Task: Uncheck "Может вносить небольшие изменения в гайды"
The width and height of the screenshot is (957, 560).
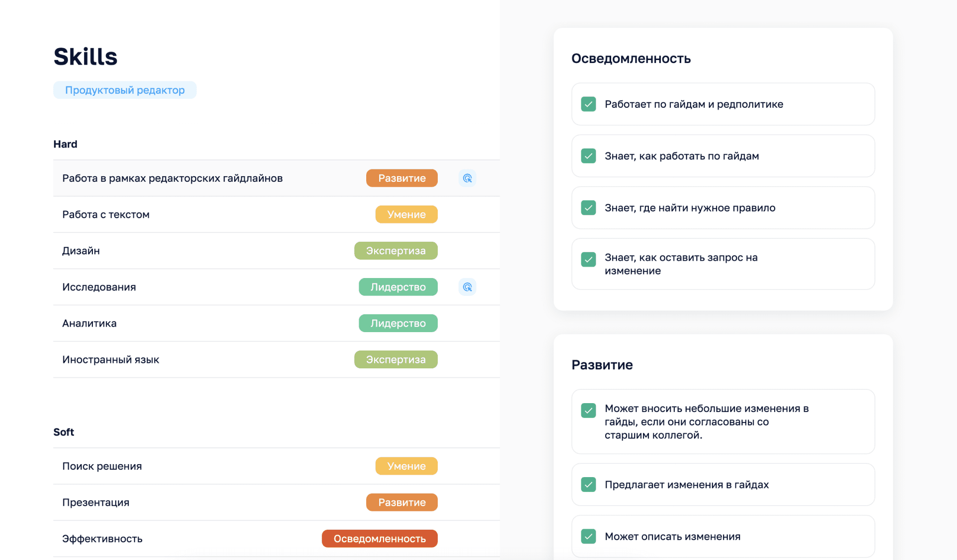Action: coord(588,411)
